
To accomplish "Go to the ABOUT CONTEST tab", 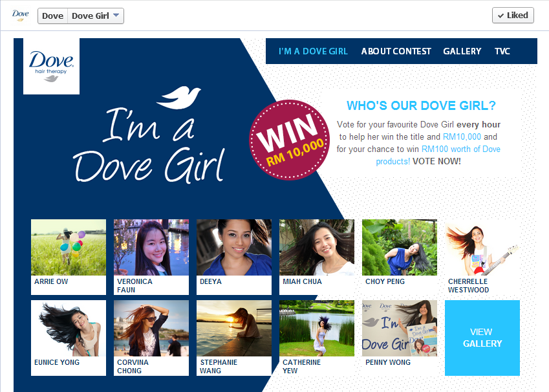I will pos(396,52).
